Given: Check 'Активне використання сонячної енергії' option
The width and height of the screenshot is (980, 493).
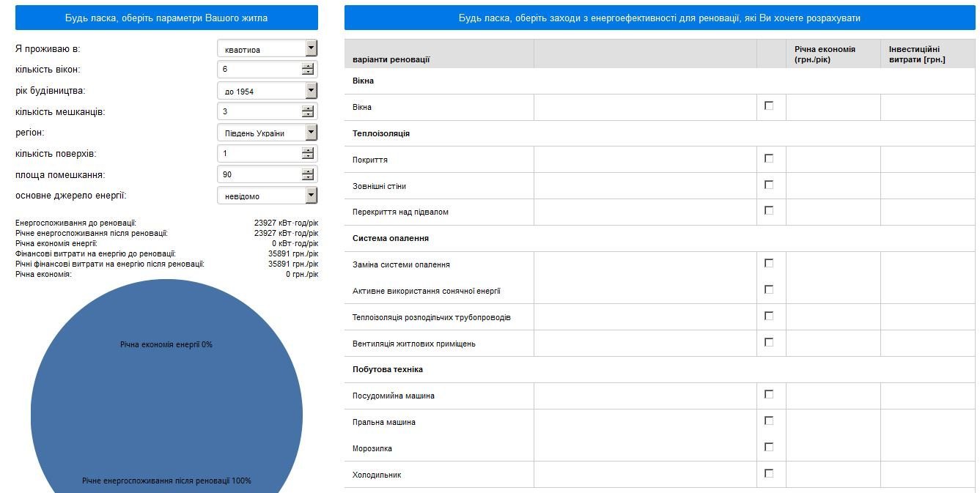Looking at the screenshot, I should 769,289.
